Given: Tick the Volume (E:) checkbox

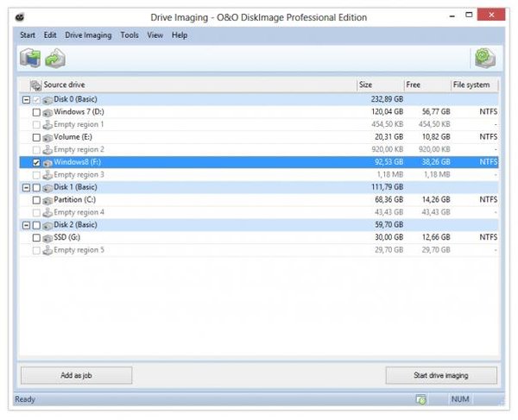Looking at the screenshot, I should point(36,137).
